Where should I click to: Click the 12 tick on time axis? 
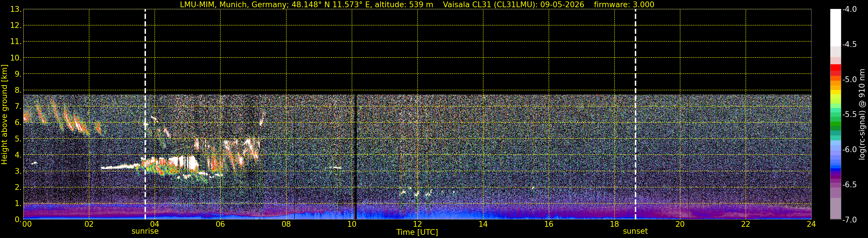pos(417,224)
